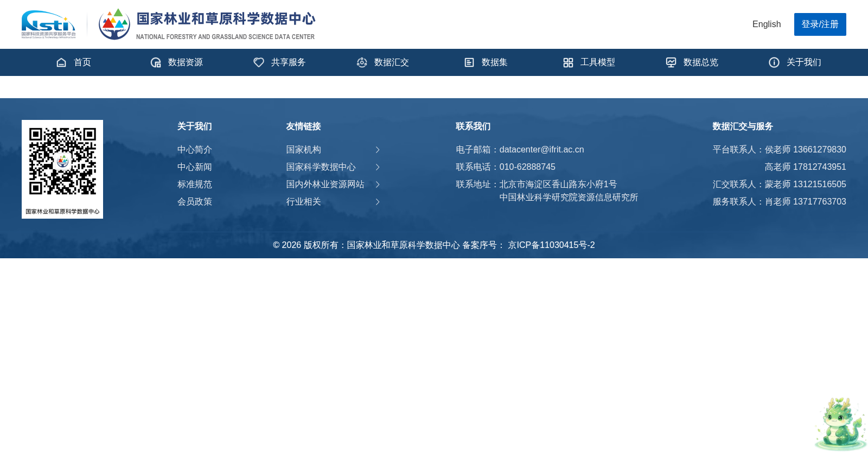Click the address 北京市海淀区香山路东小府1号
This screenshot has height=465, width=868.
tap(558, 184)
